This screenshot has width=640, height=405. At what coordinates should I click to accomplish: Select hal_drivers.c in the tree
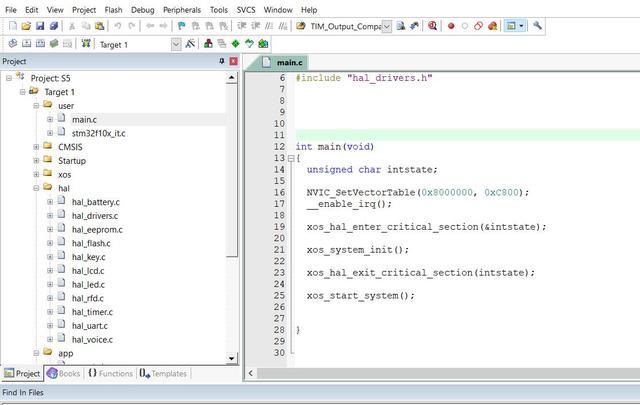click(x=95, y=216)
